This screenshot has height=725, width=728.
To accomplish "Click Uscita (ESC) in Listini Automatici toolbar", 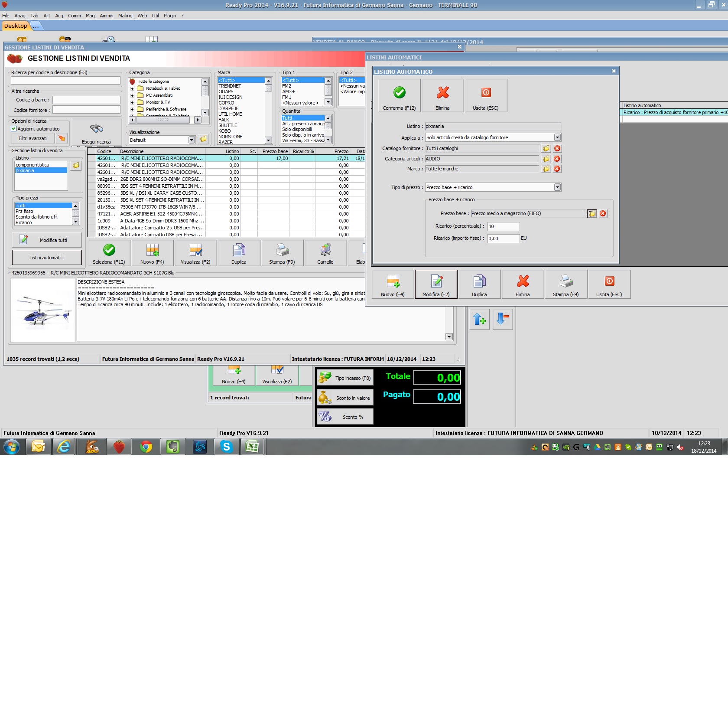I will 609,284.
